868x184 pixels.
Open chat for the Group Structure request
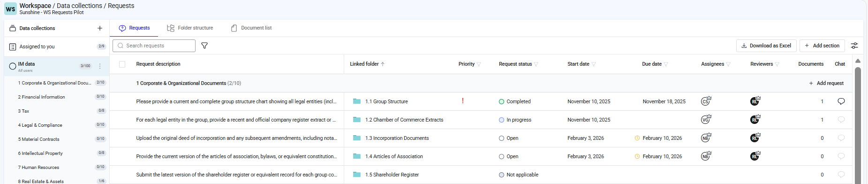841,101
